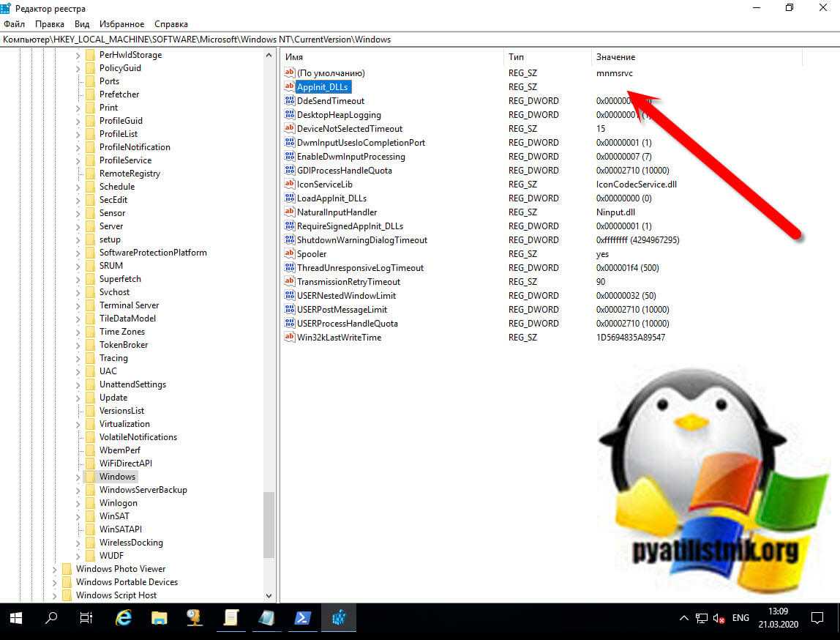Click the Winlogon folder icon
Viewport: 840px width, 640px height.
coord(90,503)
